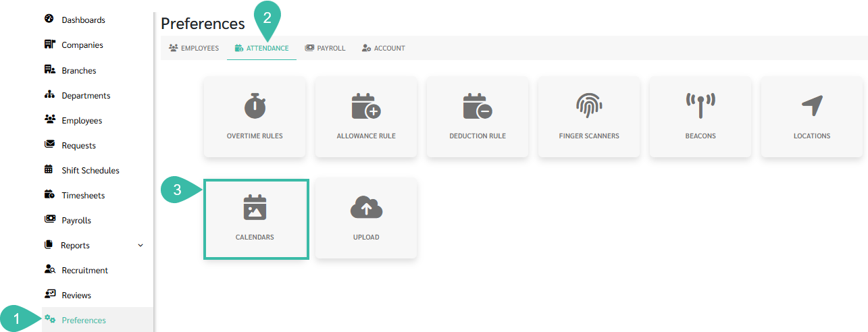The width and height of the screenshot is (868, 332).
Task: Click the Dashboards gauge icon
Action: (x=49, y=19)
